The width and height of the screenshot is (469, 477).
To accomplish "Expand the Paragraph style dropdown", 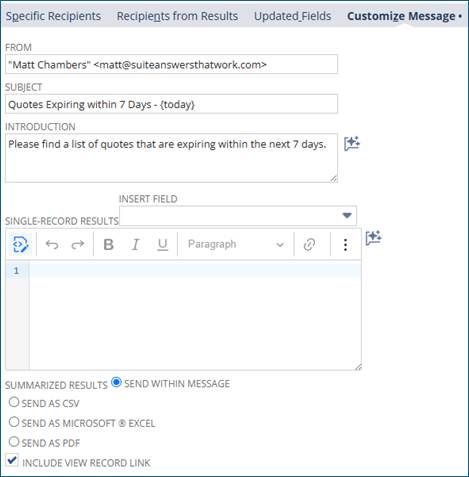I will [236, 245].
